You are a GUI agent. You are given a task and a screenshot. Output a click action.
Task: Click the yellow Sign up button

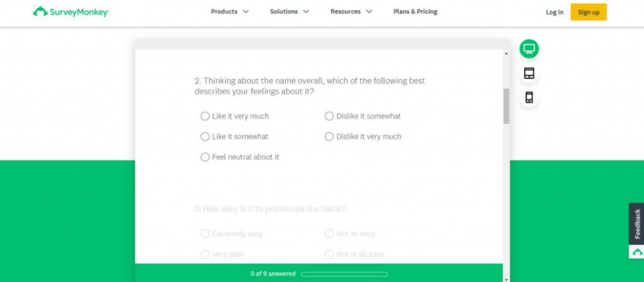tap(589, 12)
